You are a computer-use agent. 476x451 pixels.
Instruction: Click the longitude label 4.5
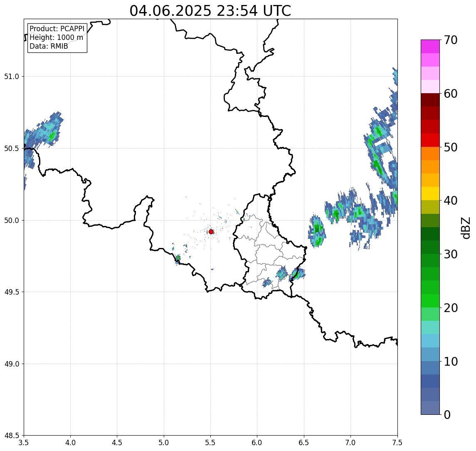[117, 443]
